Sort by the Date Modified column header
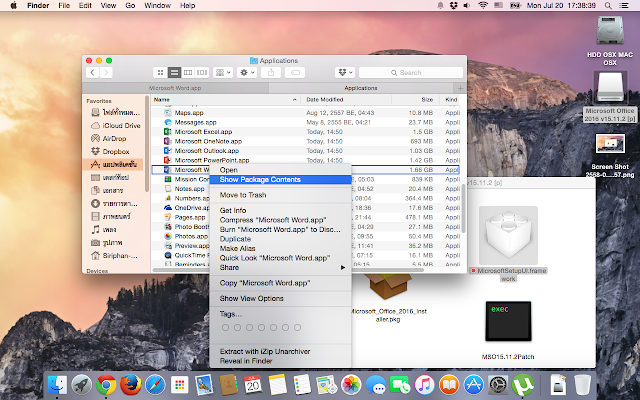Image resolution: width=640 pixels, height=400 pixels. (346, 100)
